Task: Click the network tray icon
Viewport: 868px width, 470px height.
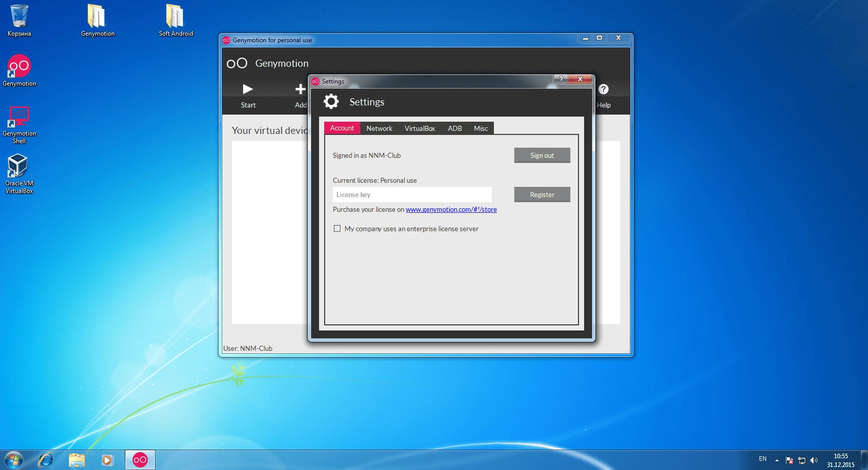Action: (802, 460)
